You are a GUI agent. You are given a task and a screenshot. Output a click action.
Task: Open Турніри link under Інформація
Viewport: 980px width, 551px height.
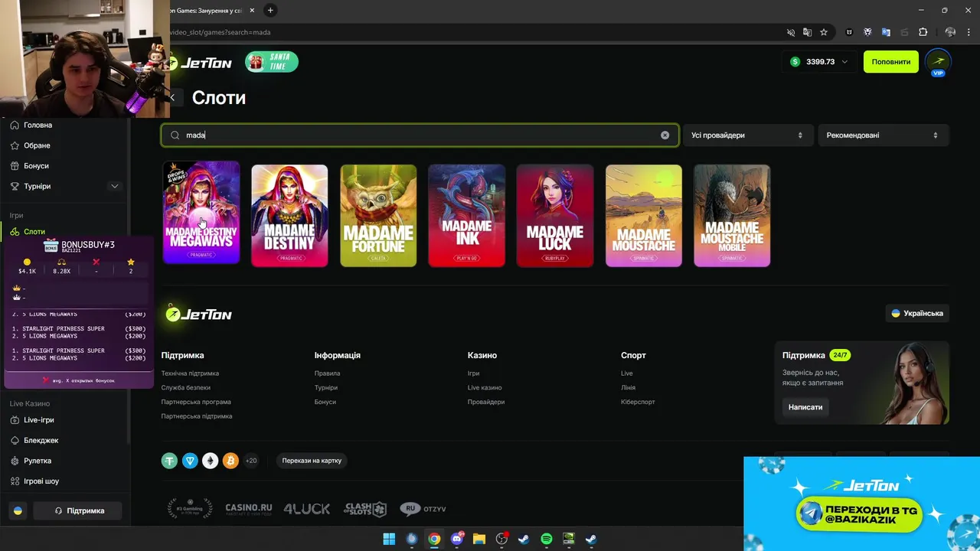click(x=325, y=388)
